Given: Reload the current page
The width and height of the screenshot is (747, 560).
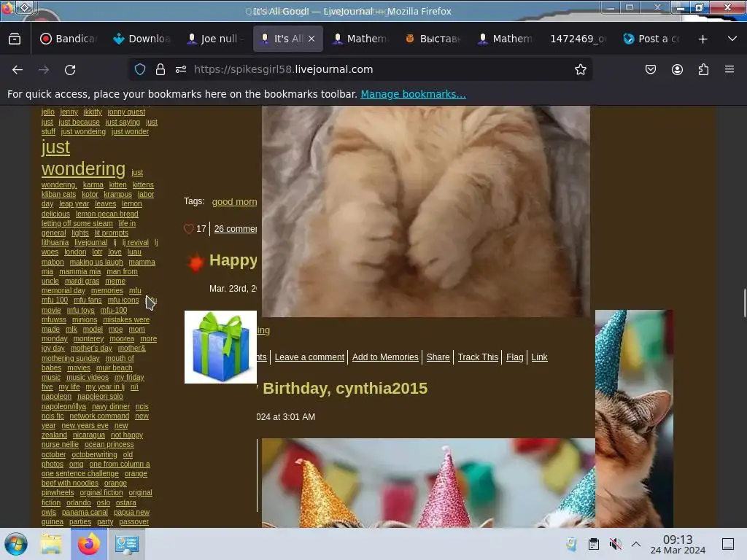Looking at the screenshot, I should tap(70, 69).
